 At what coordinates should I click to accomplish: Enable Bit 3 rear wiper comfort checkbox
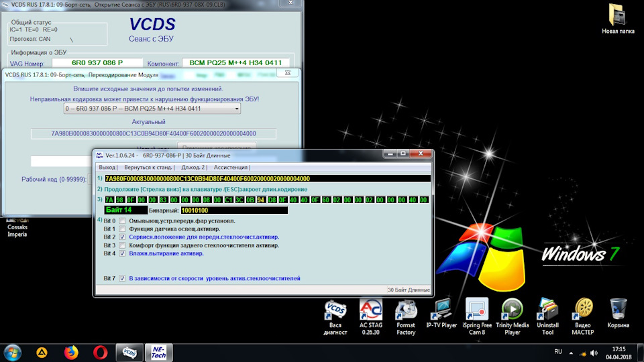point(122,245)
